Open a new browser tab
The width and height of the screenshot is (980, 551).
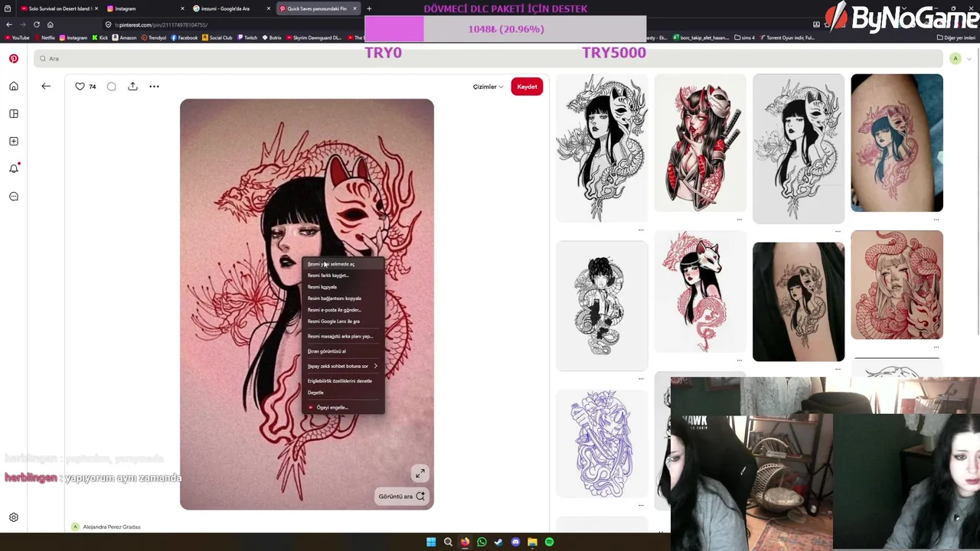click(x=369, y=8)
